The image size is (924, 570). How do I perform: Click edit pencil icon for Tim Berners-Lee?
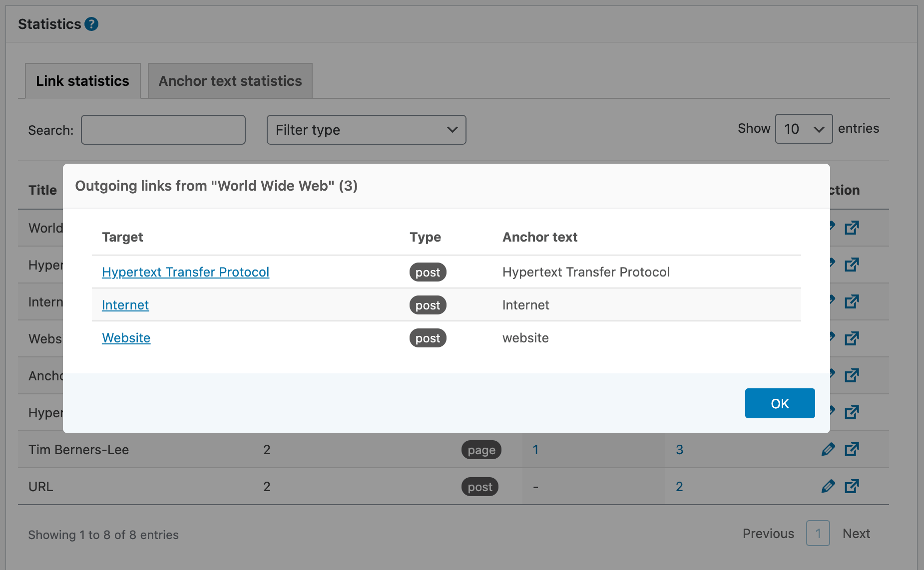(x=828, y=449)
